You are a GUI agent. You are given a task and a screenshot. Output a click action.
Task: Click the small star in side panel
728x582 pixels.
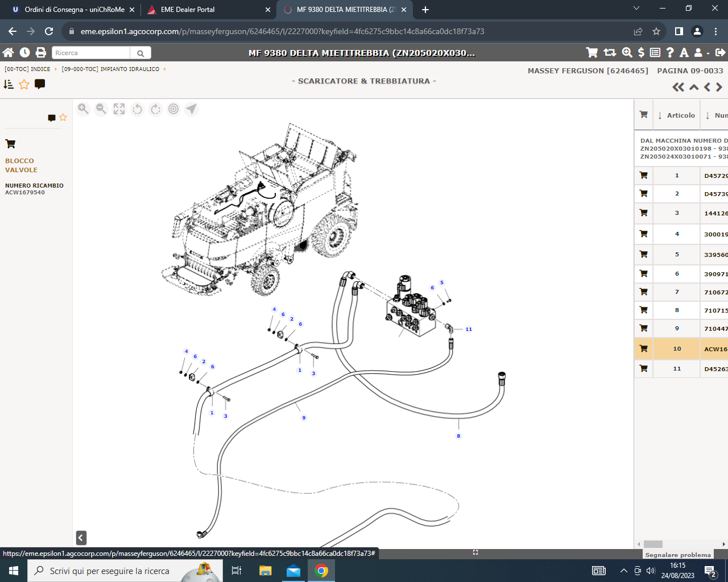point(63,118)
